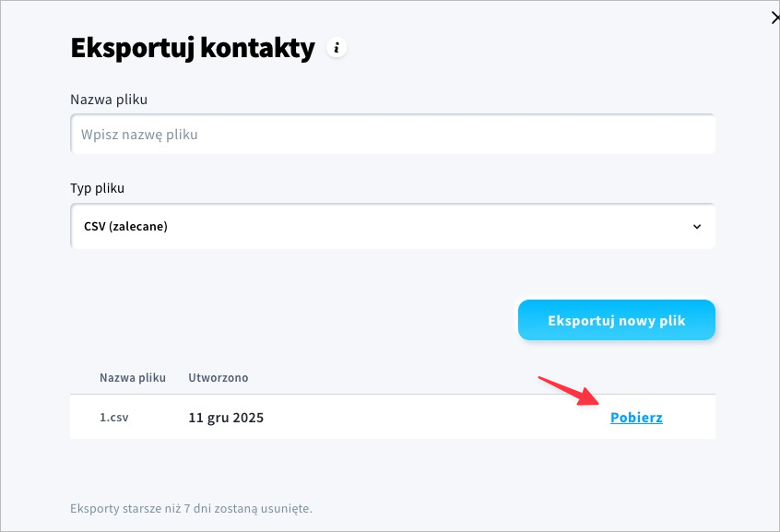Click the Nazwa pliku column header
The image size is (780, 532).
[133, 378]
